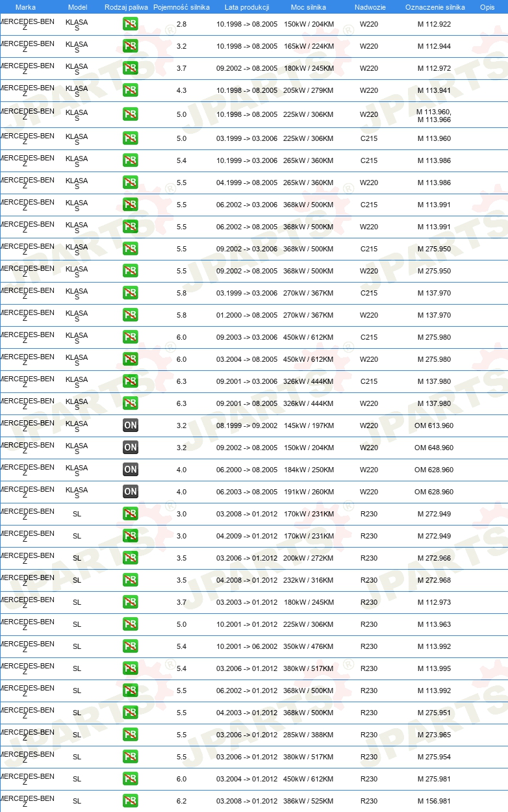This screenshot has height=812, width=508.
Task: Click petrol icon in M 113.960, M 113.966 row
Action: pyautogui.click(x=131, y=115)
